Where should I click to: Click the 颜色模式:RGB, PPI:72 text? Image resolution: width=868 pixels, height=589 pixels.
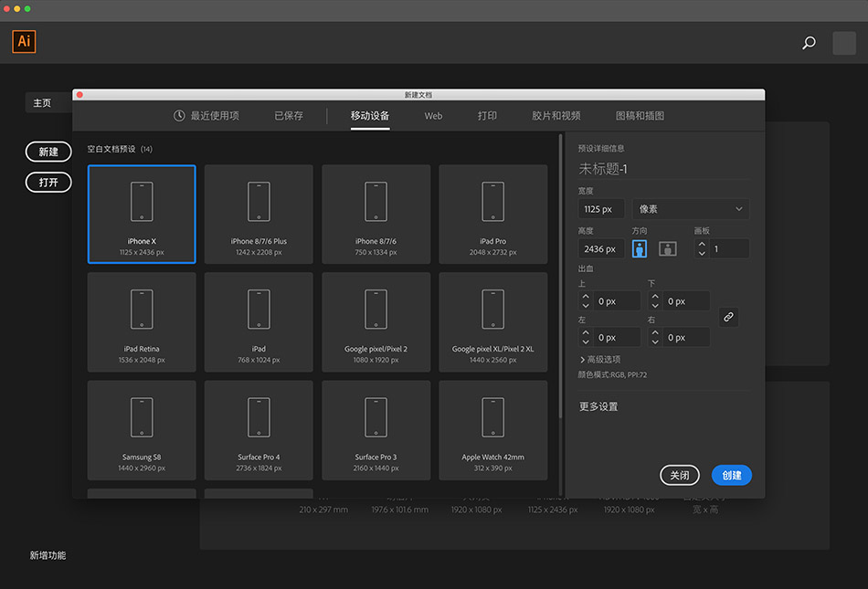coord(612,375)
